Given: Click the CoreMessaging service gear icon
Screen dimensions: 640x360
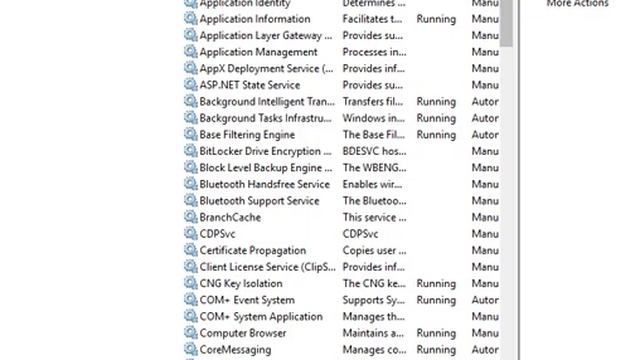Looking at the screenshot, I should 191,349.
